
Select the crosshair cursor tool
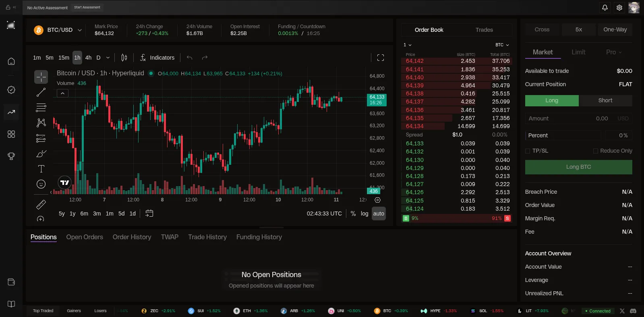click(41, 77)
